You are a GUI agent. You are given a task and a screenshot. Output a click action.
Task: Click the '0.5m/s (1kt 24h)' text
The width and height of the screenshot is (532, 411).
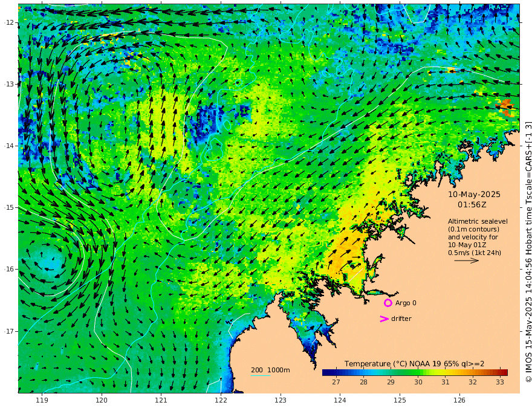click(x=475, y=253)
